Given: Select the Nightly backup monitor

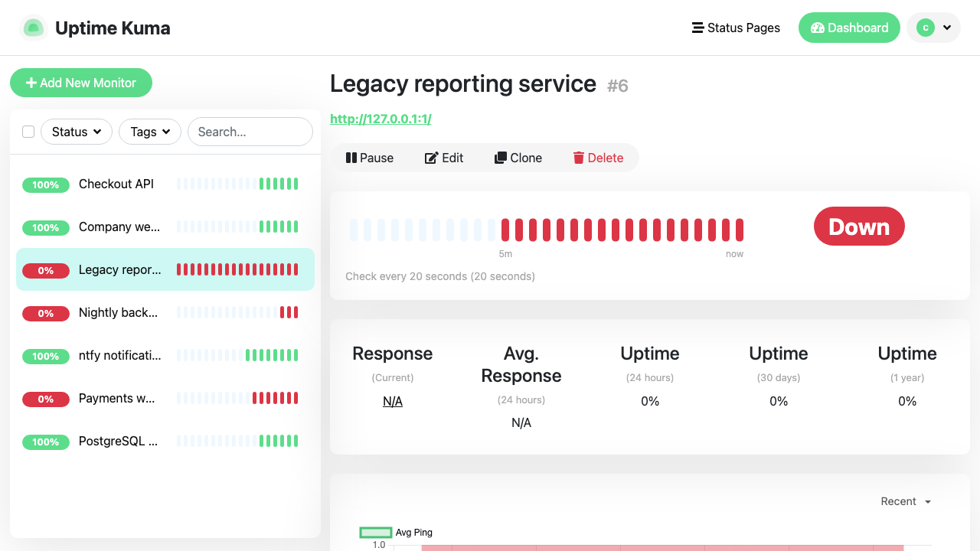Looking at the screenshot, I should pyautogui.click(x=165, y=312).
